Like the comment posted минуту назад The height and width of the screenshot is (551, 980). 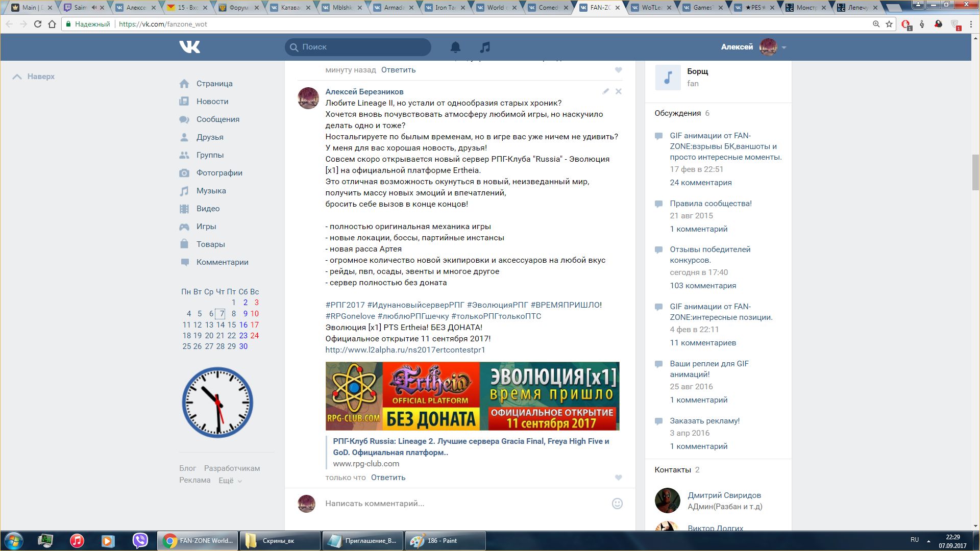[x=618, y=70]
